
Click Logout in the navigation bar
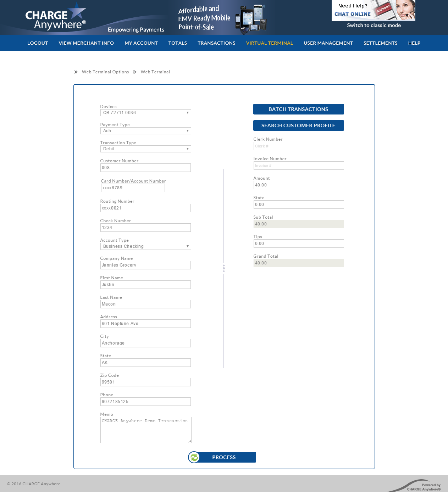pos(38,43)
